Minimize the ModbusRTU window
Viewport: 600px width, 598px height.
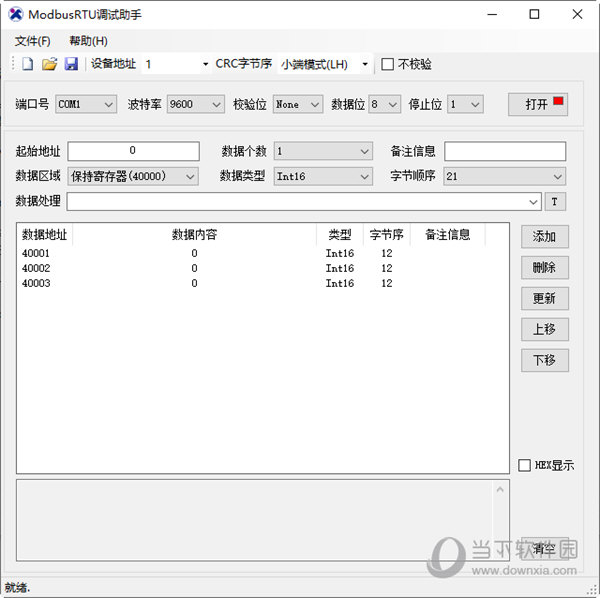pyautogui.click(x=492, y=15)
